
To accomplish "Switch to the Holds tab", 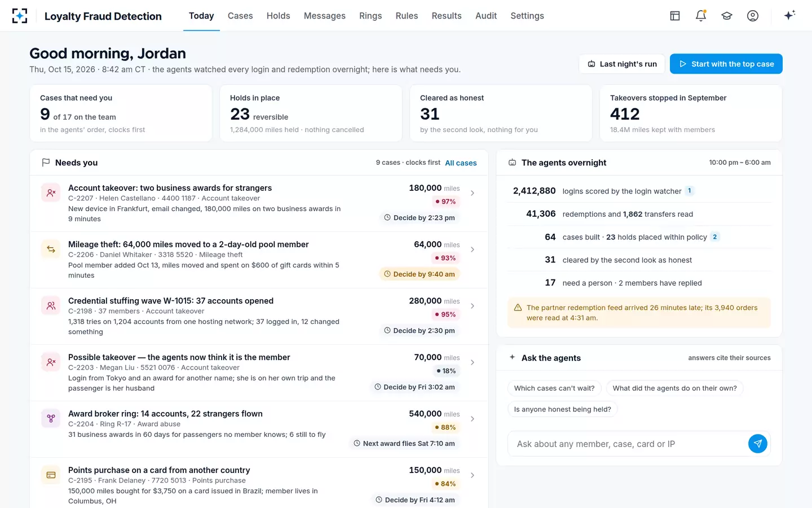I will (x=279, y=16).
